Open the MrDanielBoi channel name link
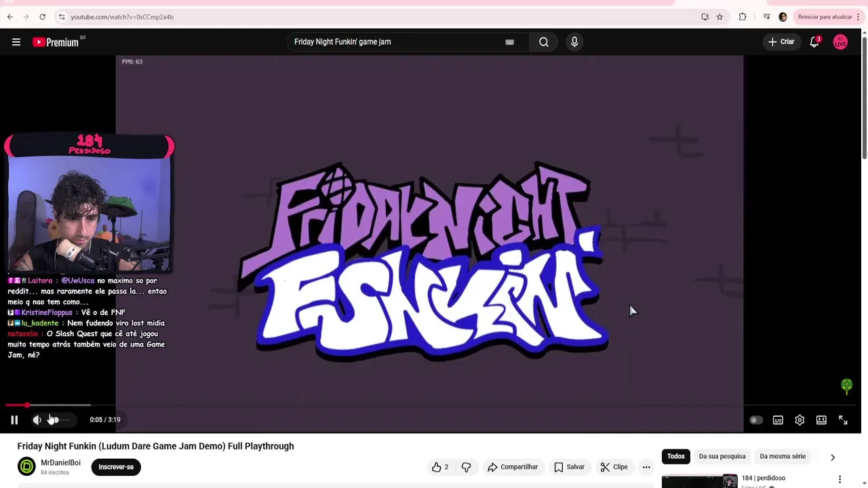 pyautogui.click(x=60, y=463)
